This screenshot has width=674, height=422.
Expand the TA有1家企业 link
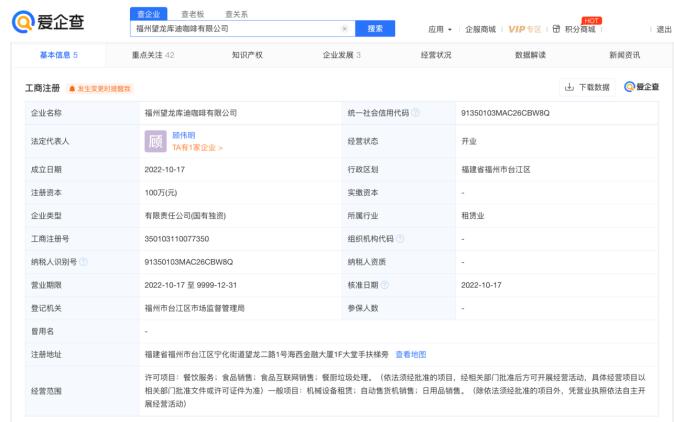pyautogui.click(x=197, y=148)
